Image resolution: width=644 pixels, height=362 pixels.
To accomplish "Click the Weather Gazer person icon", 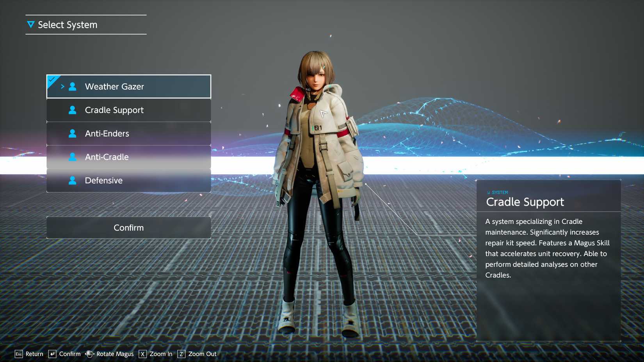I will click(73, 87).
